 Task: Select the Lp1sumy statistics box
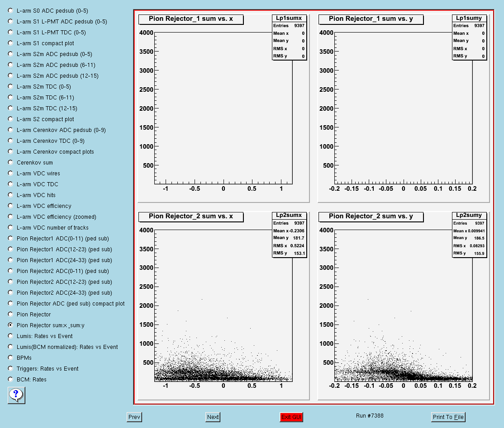coord(469,37)
